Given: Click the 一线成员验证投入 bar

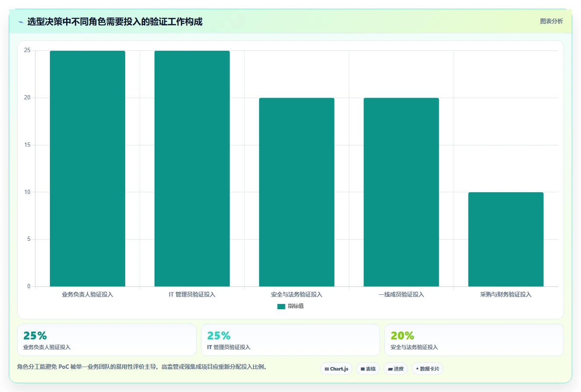Looking at the screenshot, I should point(401,192).
